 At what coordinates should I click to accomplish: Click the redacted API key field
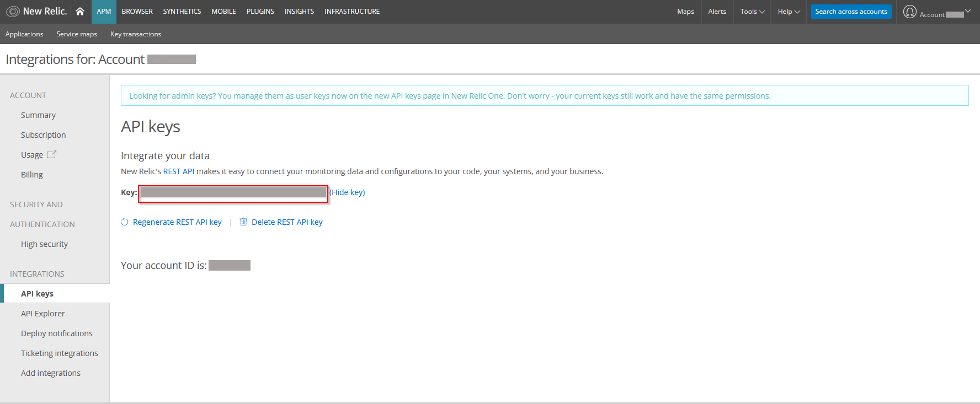click(x=233, y=192)
